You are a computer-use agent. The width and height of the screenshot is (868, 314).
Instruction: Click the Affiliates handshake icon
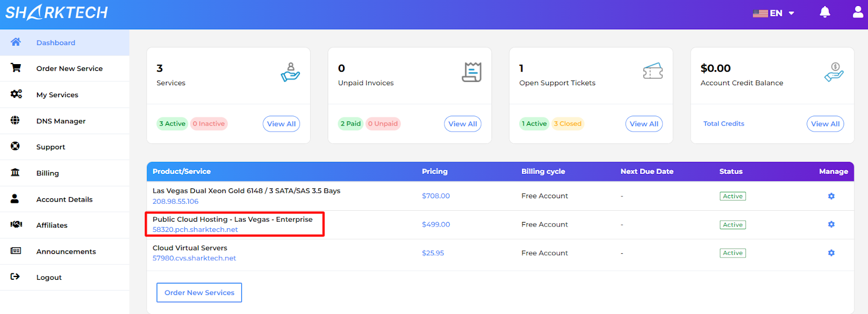(16, 224)
